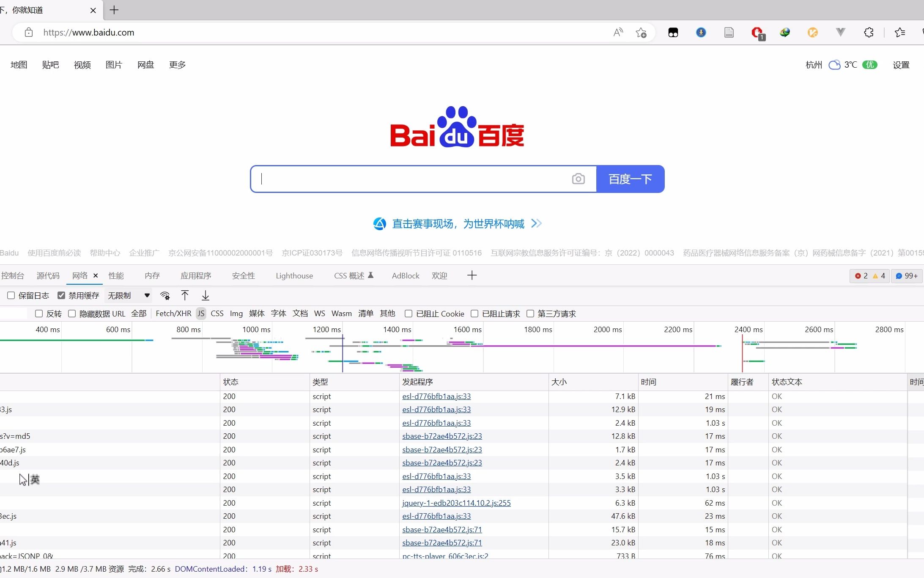Open the AdBlock extension icon with badge 1
Screen dimensions: 924x578
point(757,33)
